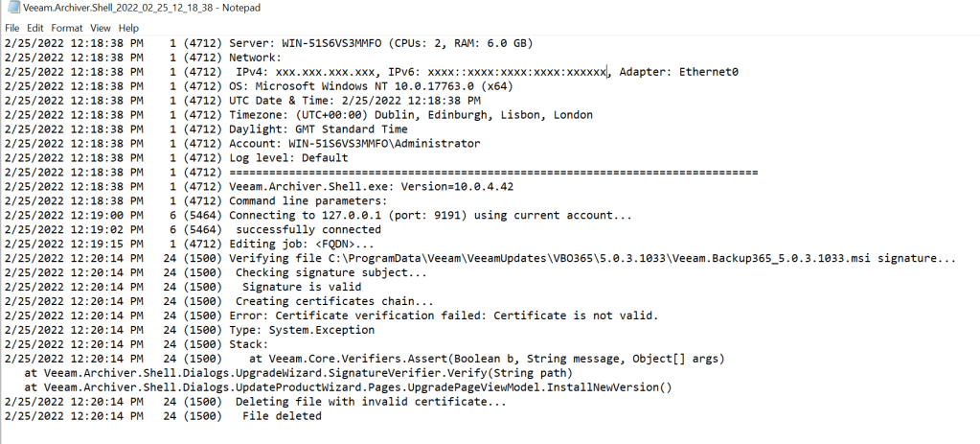Viewport: 980px width, 444px height.
Task: Click the Connecting to 127.0.0.1 line
Action: (430, 216)
